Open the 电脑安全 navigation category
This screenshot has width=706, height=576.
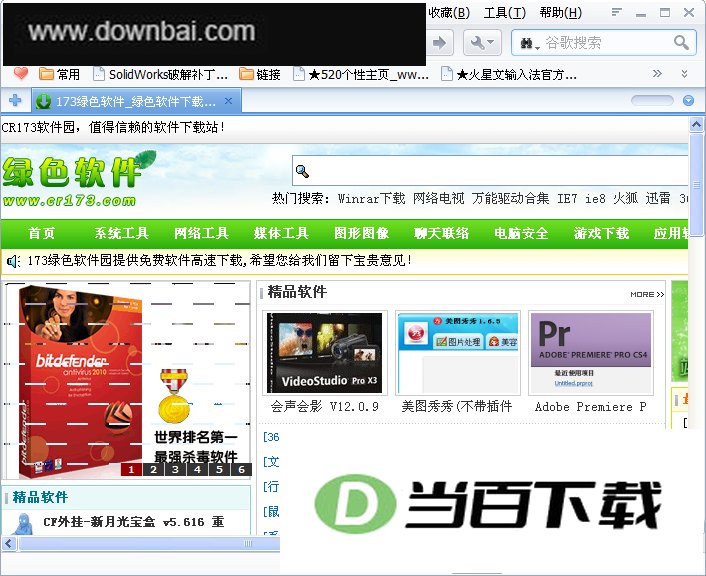point(521,233)
